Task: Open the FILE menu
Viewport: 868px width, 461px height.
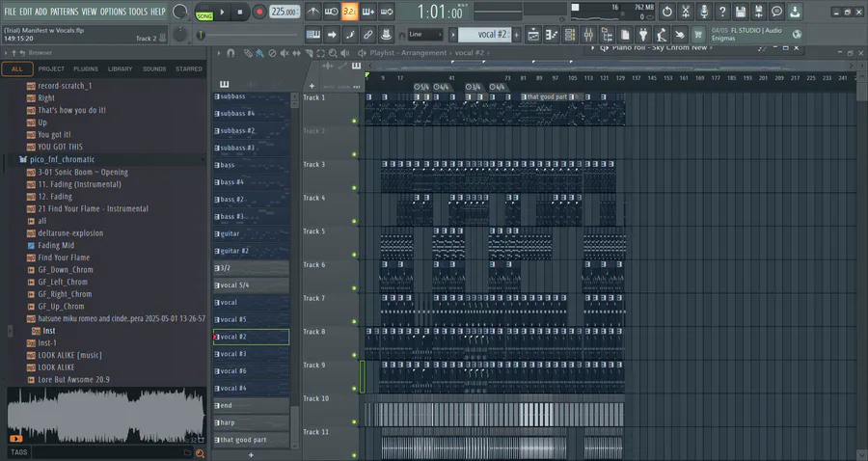Action: click(x=10, y=12)
